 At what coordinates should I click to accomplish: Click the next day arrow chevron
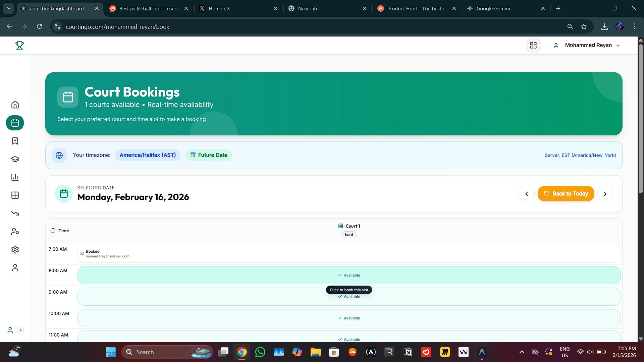point(605,193)
